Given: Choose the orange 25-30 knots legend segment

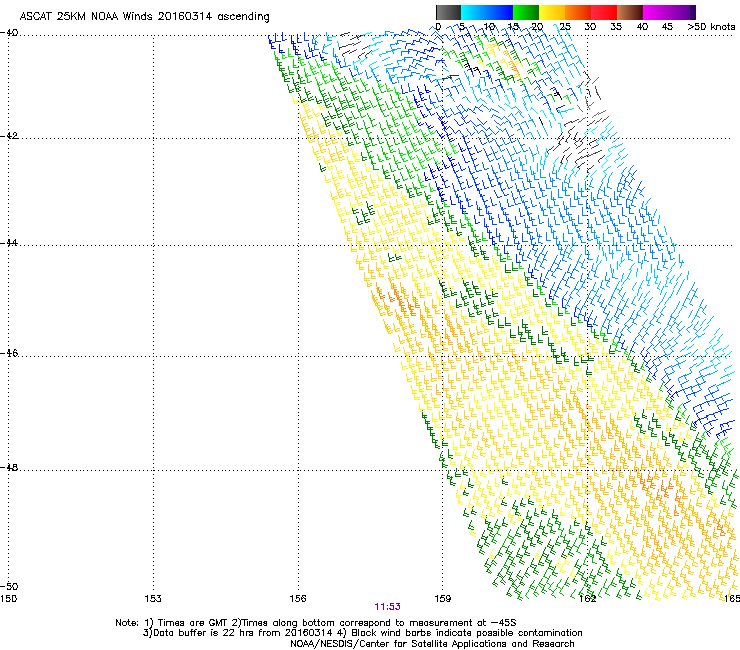Looking at the screenshot, I should click(x=578, y=12).
